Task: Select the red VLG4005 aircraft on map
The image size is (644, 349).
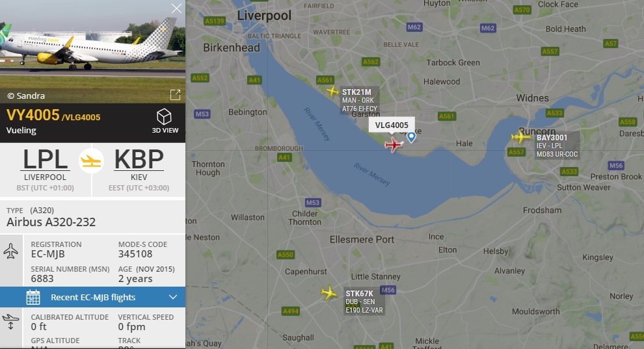Action: tap(394, 144)
